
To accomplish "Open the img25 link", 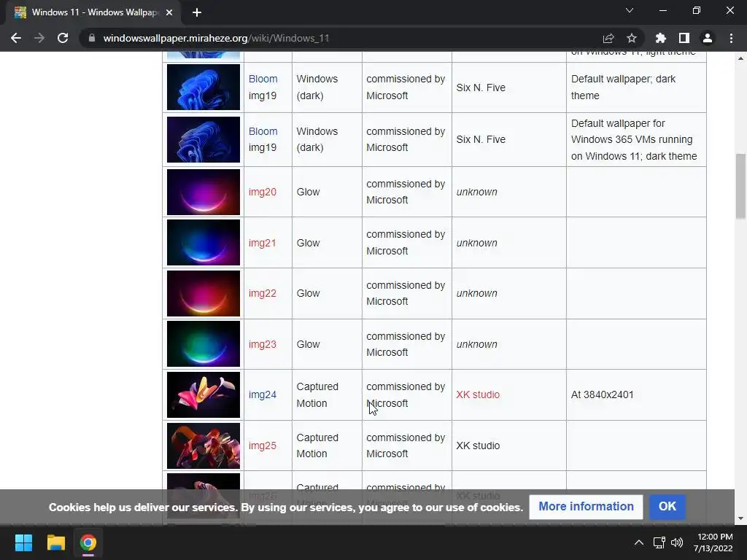I will click(263, 446).
